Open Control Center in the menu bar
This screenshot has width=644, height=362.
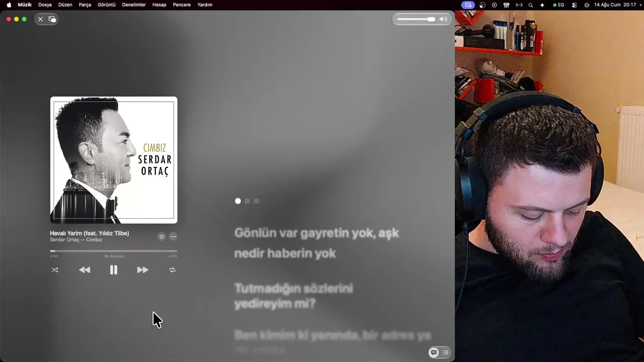(575, 5)
